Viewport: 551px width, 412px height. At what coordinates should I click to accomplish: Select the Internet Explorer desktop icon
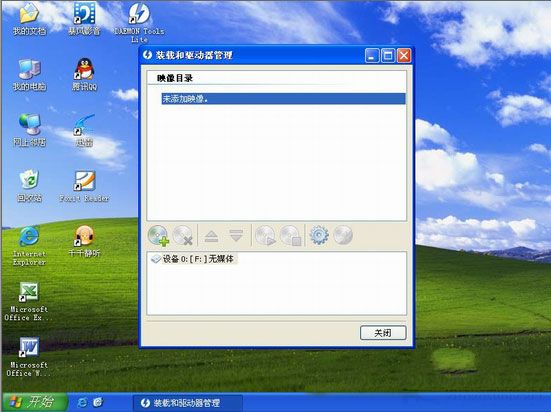coord(29,246)
